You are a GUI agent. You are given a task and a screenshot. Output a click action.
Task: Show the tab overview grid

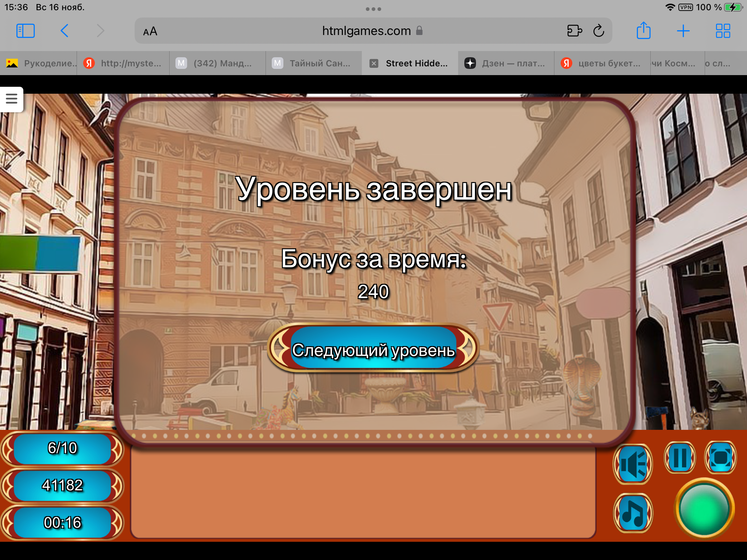click(723, 31)
